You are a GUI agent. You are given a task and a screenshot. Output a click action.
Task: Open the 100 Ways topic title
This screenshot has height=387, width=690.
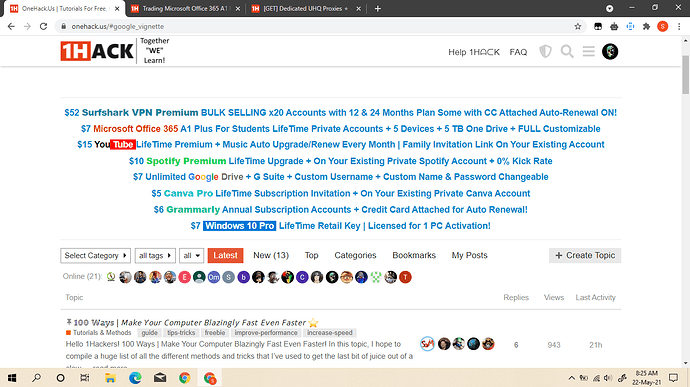[x=190, y=322]
